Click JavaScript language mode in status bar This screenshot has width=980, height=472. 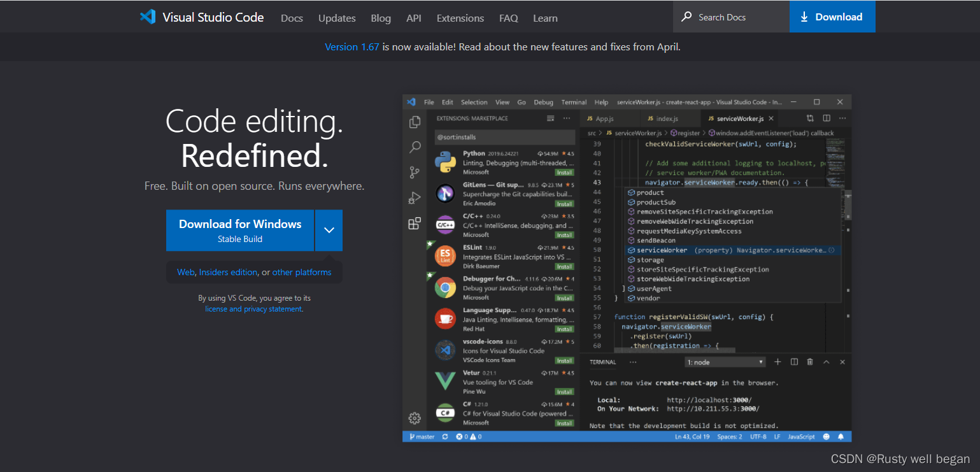pos(801,436)
